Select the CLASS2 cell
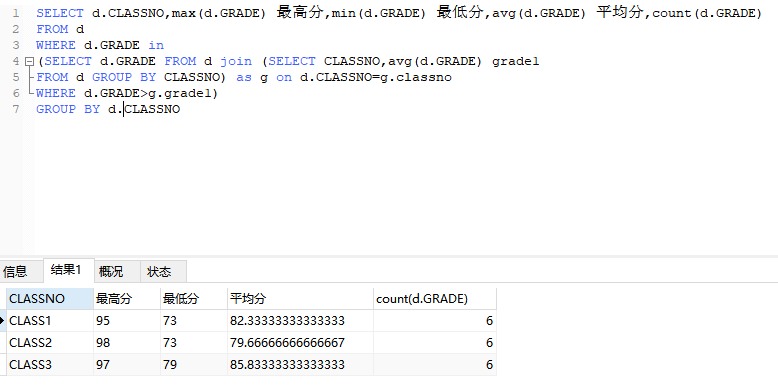The image size is (778, 391). coord(50,342)
